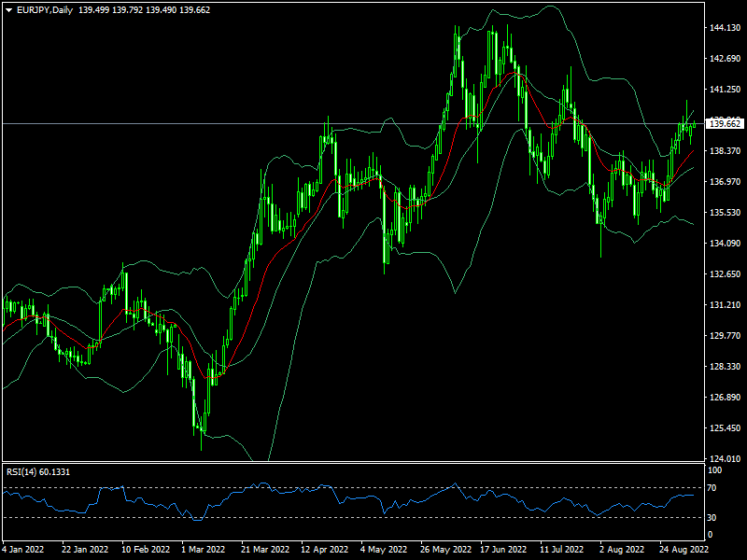Click the 17 Jun 2022 date label
This screenshot has width=747, height=560.
pyautogui.click(x=503, y=549)
